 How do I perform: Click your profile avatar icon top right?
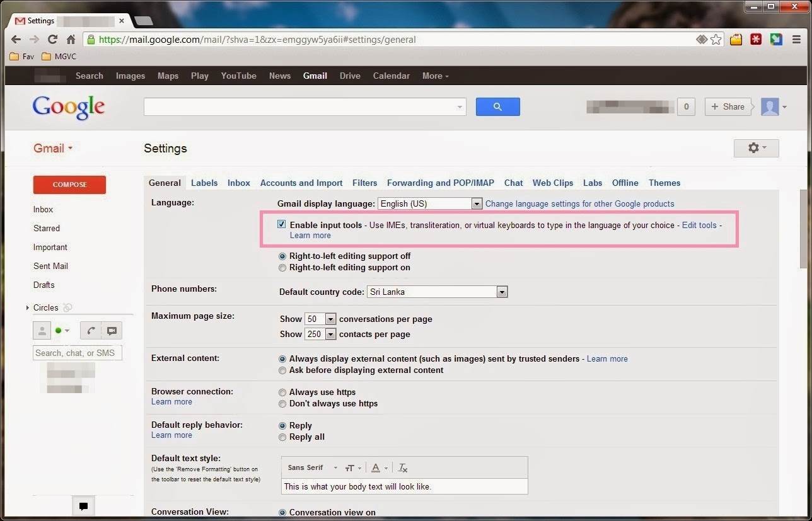pos(769,106)
